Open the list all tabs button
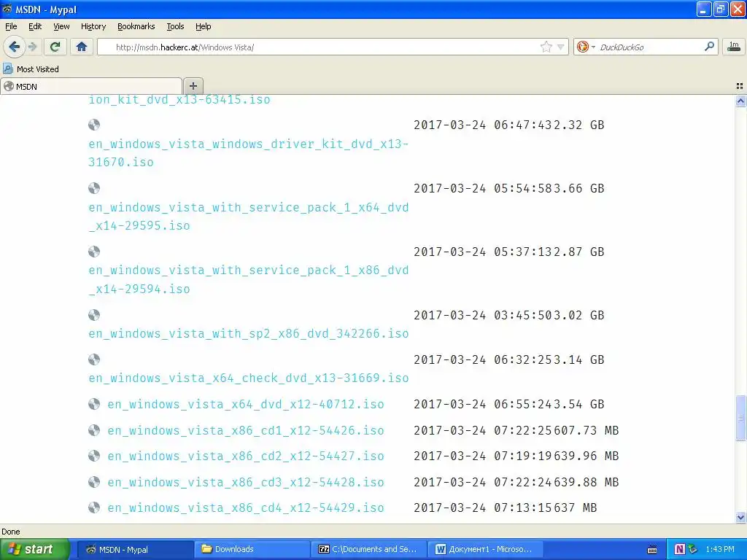The width and height of the screenshot is (747, 560). coord(740,86)
